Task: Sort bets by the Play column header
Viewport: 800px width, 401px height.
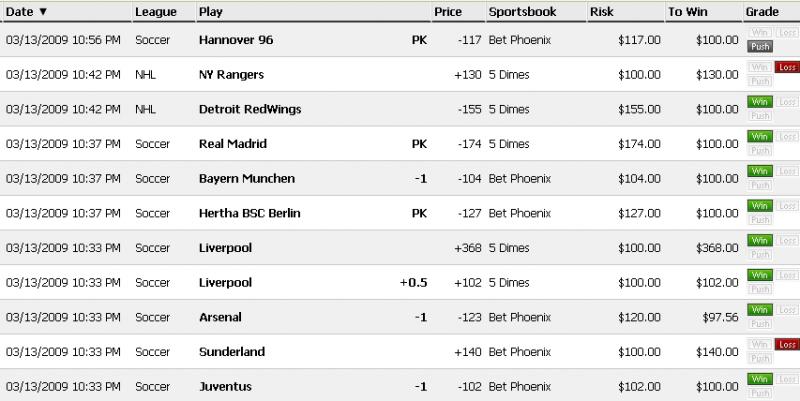Action: tap(211, 11)
